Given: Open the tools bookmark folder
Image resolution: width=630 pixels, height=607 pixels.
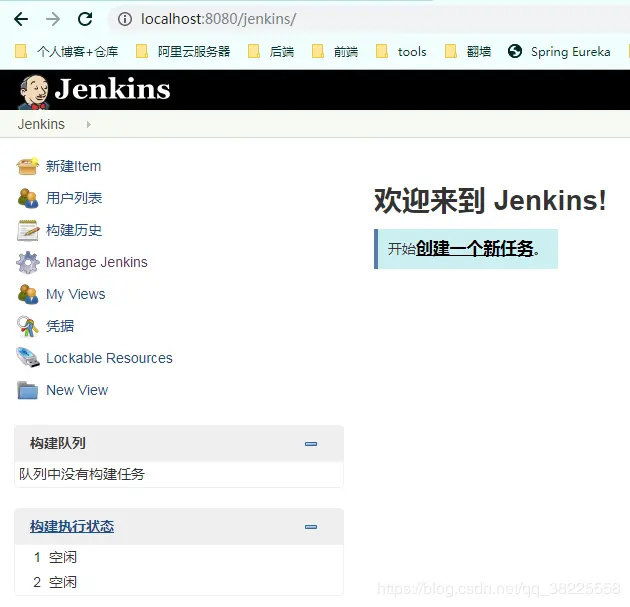Looking at the screenshot, I should (x=401, y=51).
